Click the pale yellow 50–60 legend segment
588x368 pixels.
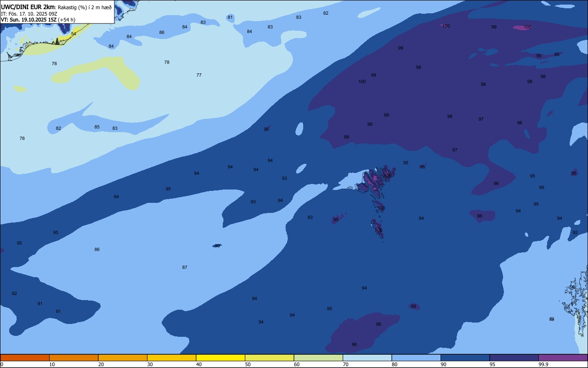pos(269,357)
